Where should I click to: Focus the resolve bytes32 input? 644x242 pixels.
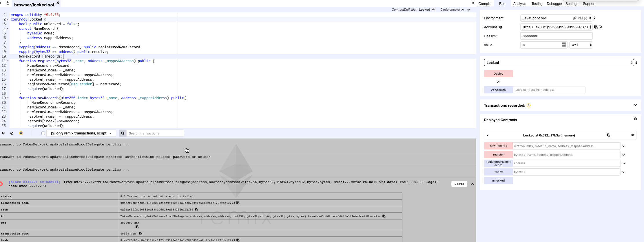coord(567,172)
